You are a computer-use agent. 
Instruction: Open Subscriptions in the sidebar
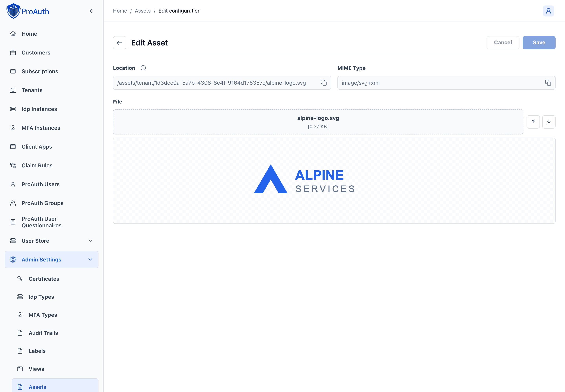click(52, 72)
